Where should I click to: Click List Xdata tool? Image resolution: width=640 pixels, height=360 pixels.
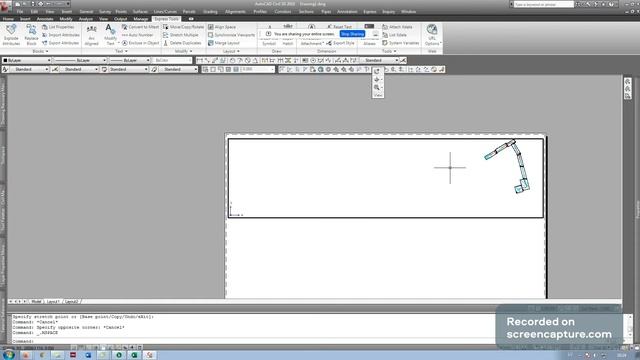(x=394, y=35)
